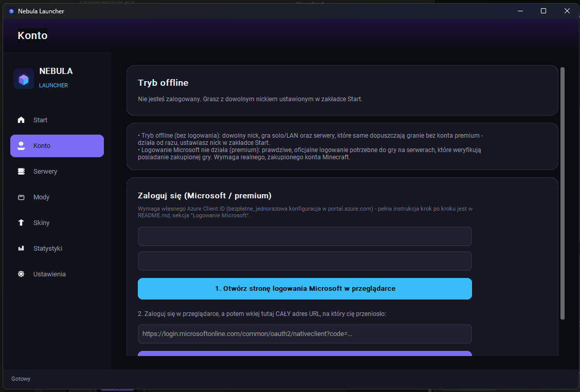Screen dimensions: 580x392
Task: Switch to the Skiny section
Action: coord(57,223)
